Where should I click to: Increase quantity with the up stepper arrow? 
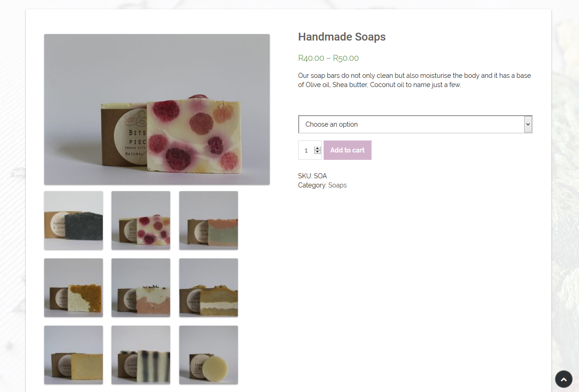click(x=317, y=148)
